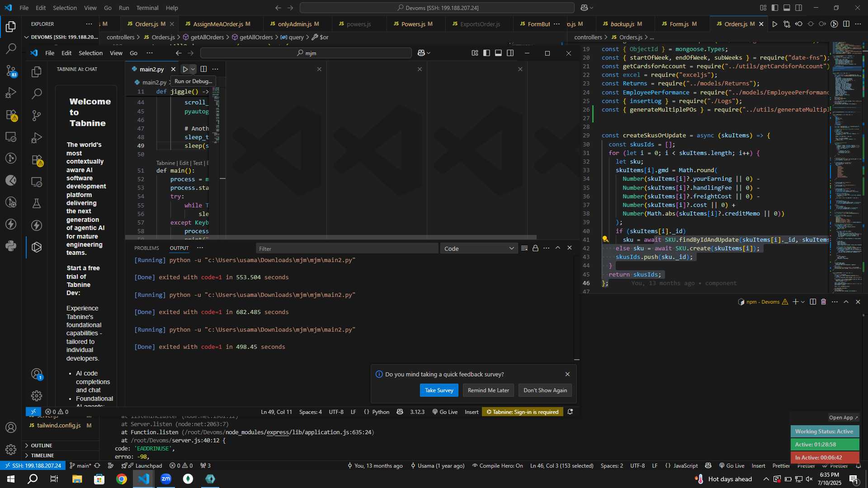Click Open Changes icon in Orders.js toolbar
This screenshot has height=488, width=868.
[787, 24]
